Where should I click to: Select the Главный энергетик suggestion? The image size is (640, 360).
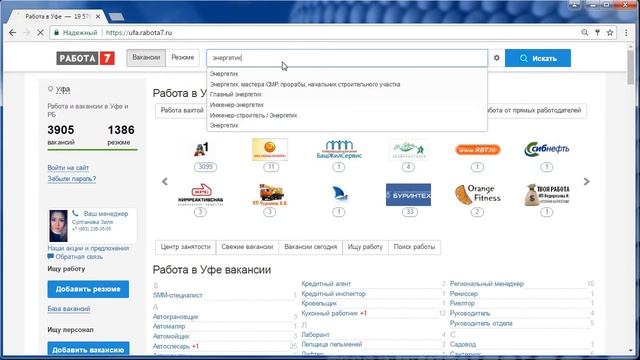click(236, 94)
